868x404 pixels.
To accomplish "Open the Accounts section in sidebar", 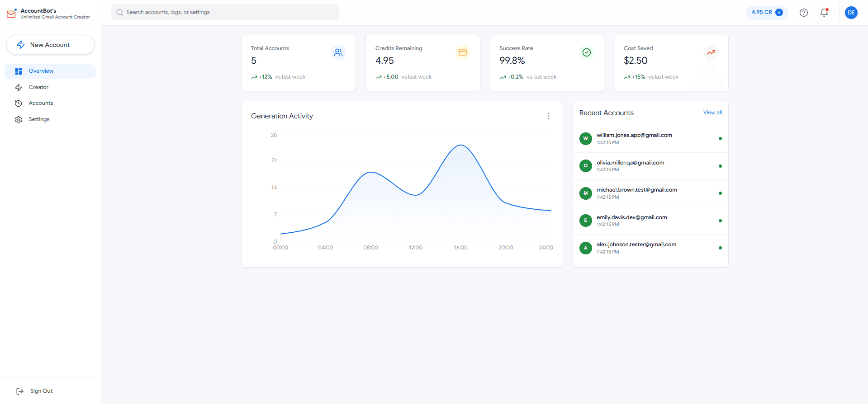I will click(41, 103).
